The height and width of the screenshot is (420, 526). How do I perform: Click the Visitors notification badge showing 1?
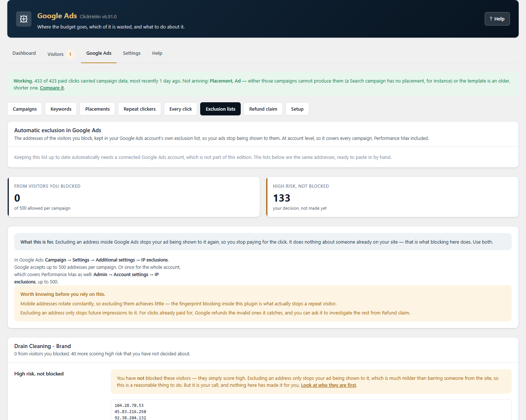coord(70,54)
